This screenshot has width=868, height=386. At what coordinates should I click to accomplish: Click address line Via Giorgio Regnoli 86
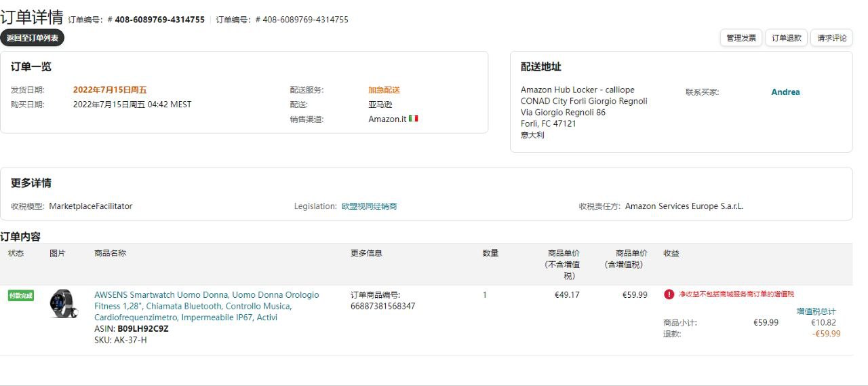point(563,113)
